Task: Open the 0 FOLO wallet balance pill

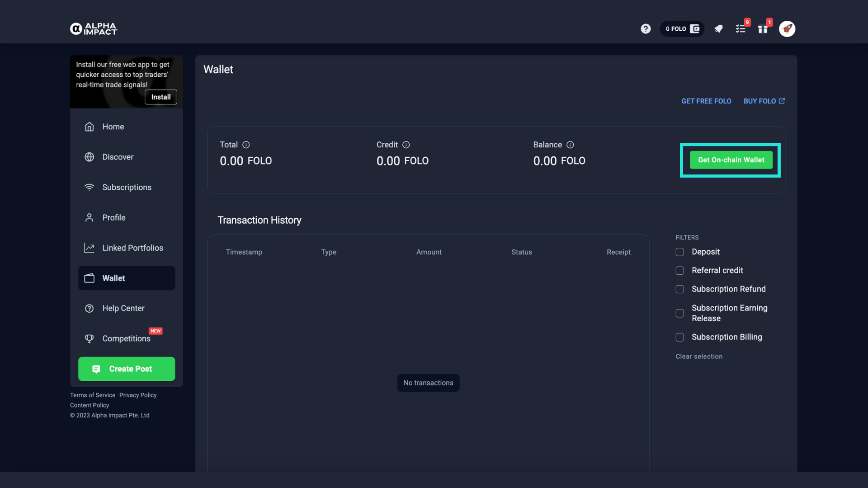Action: (682, 29)
